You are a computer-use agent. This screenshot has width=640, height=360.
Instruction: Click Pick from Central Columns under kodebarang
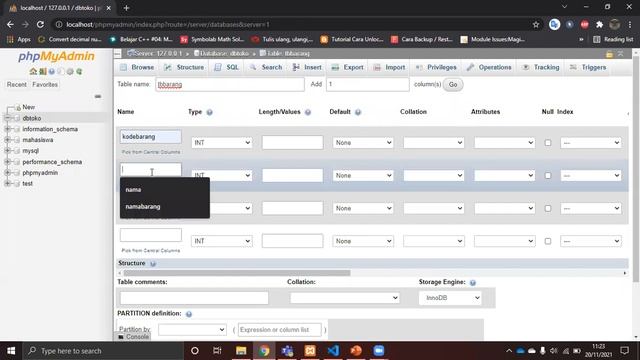pyautogui.click(x=151, y=152)
